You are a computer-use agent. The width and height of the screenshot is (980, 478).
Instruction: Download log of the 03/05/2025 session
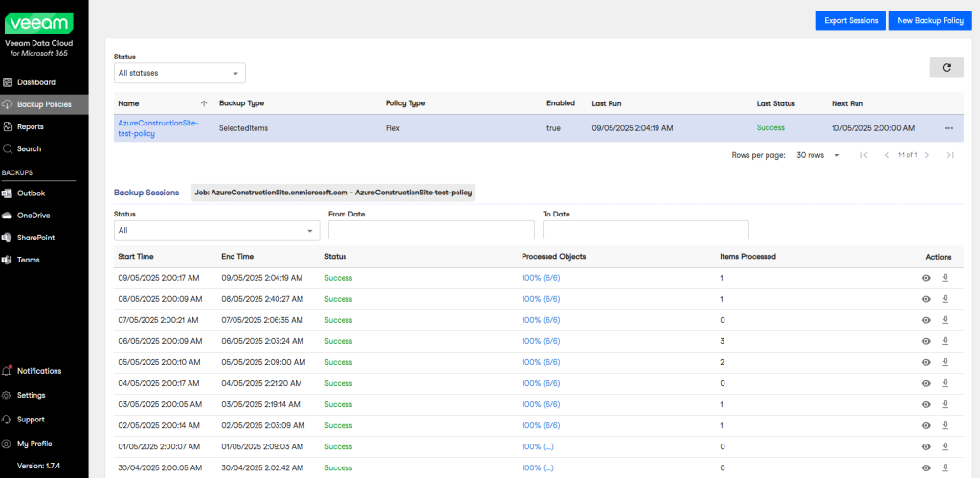tap(945, 405)
